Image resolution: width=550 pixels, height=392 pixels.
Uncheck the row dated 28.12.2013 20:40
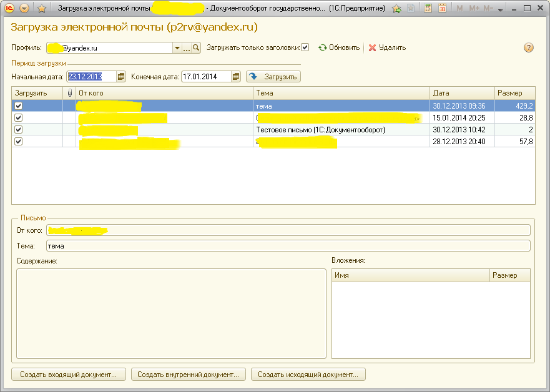pos(19,141)
